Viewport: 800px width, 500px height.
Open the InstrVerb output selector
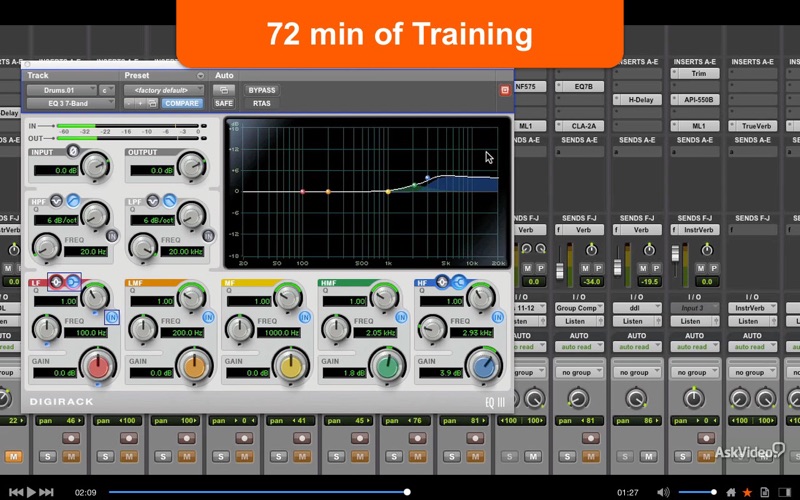point(752,308)
